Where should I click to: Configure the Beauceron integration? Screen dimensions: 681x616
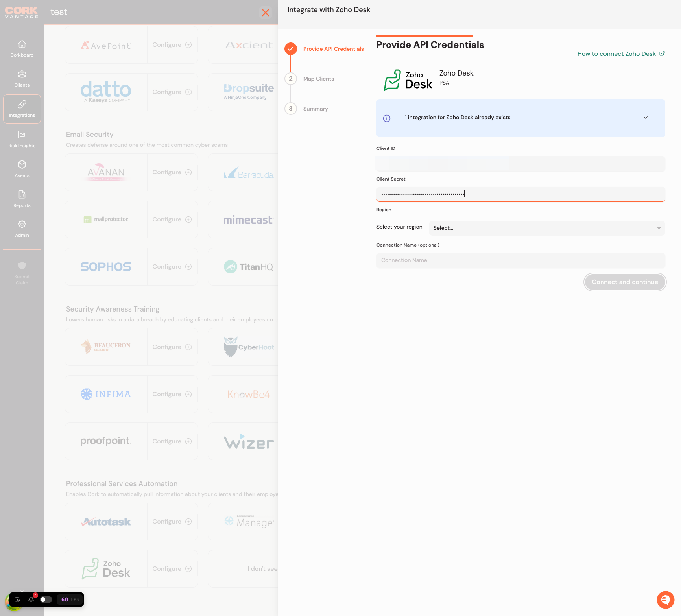172,347
